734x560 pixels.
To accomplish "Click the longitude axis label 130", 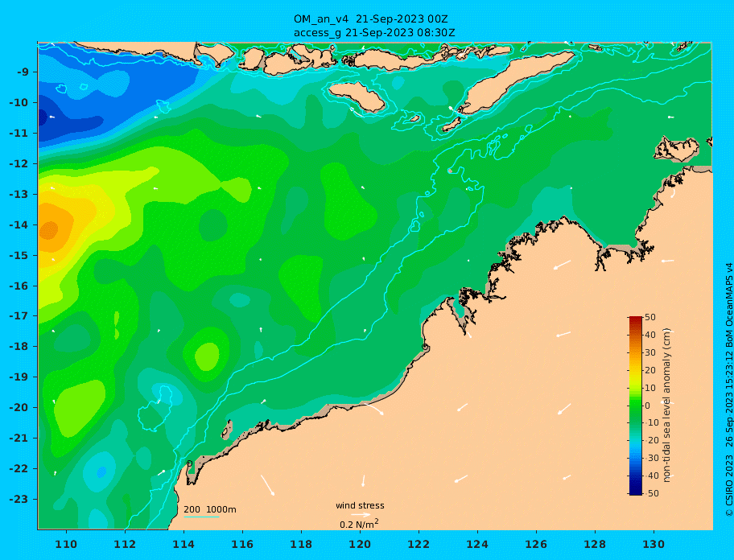I will point(654,544).
